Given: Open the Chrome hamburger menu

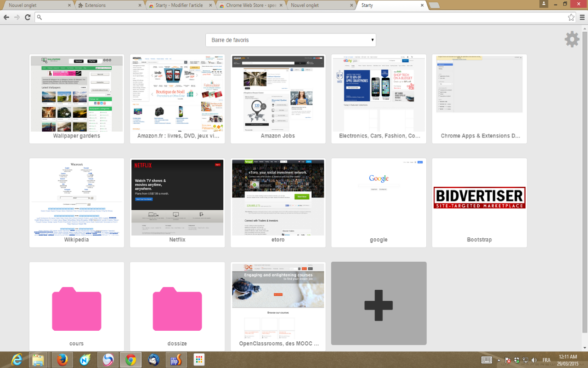Looking at the screenshot, I should pyautogui.click(x=582, y=17).
